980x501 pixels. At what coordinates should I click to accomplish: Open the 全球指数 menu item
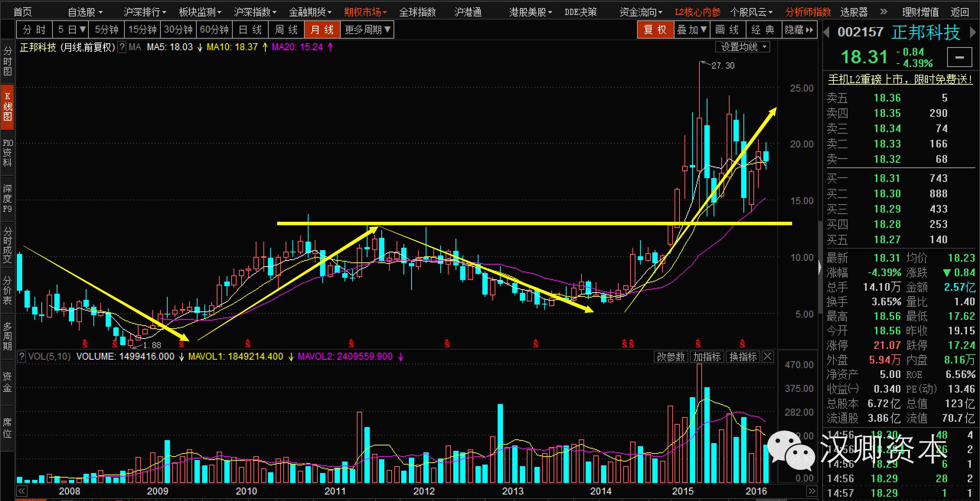(417, 12)
